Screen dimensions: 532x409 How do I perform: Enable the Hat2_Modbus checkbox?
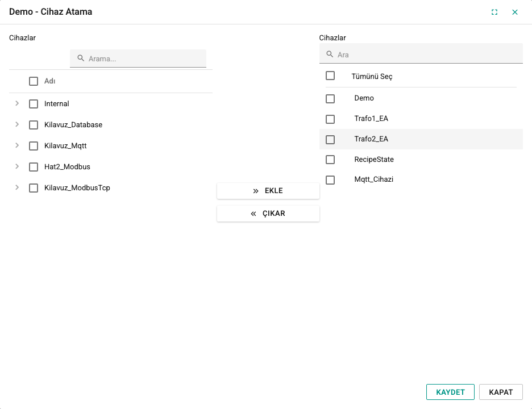pyautogui.click(x=34, y=167)
